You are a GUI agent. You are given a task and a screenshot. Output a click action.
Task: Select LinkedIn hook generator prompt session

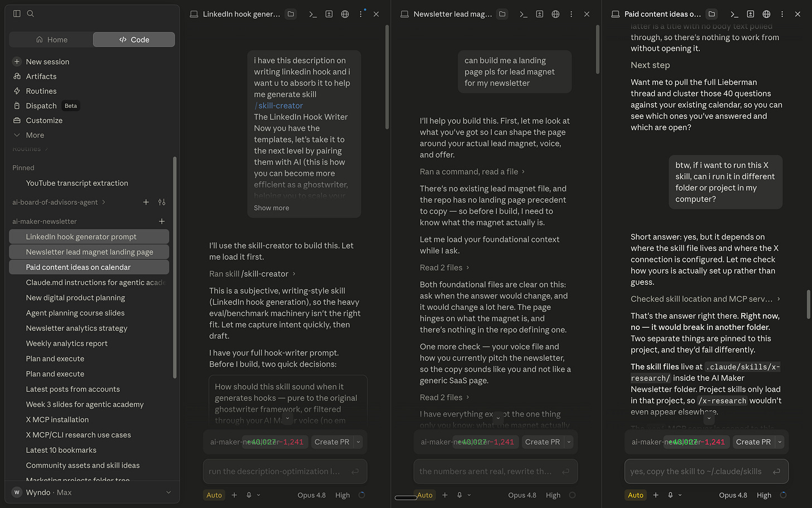point(89,237)
